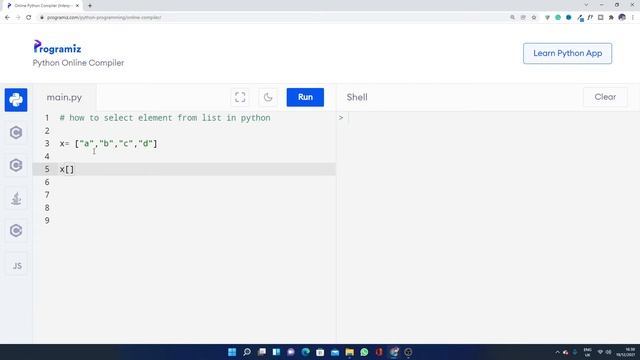Click the browser forward arrow
Screen dimensions: 640x360
(x=18, y=18)
